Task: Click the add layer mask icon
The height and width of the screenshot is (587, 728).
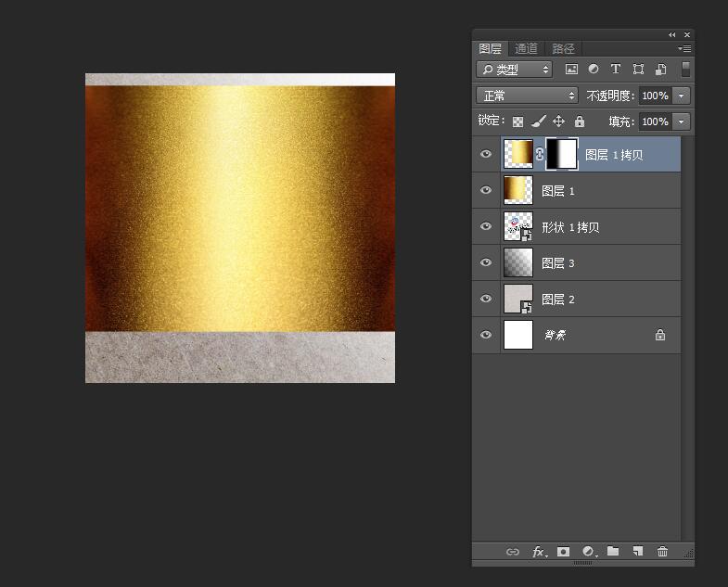Action: [x=563, y=552]
